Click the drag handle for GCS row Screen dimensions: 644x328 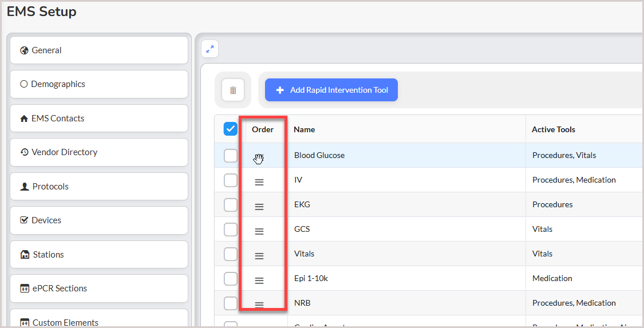click(259, 231)
